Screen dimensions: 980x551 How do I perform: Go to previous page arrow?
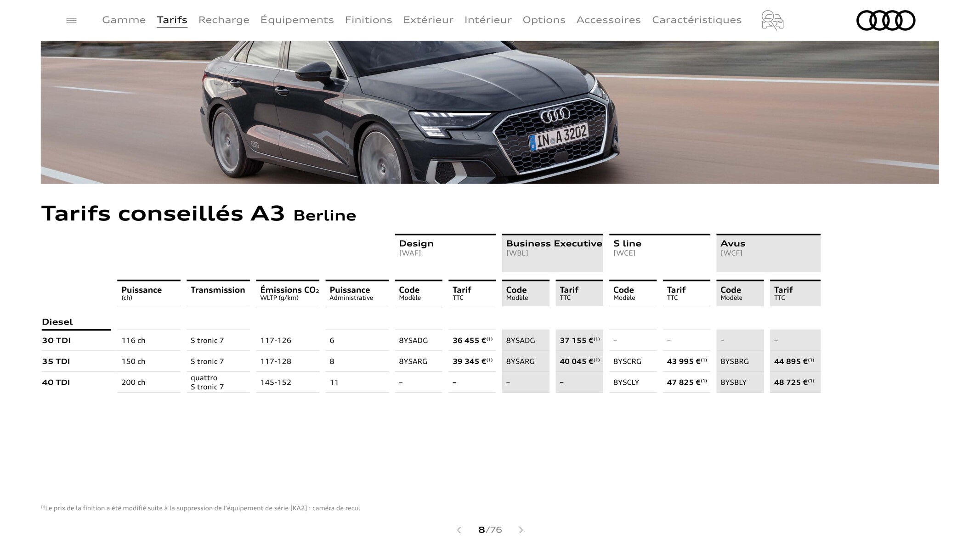[459, 530]
